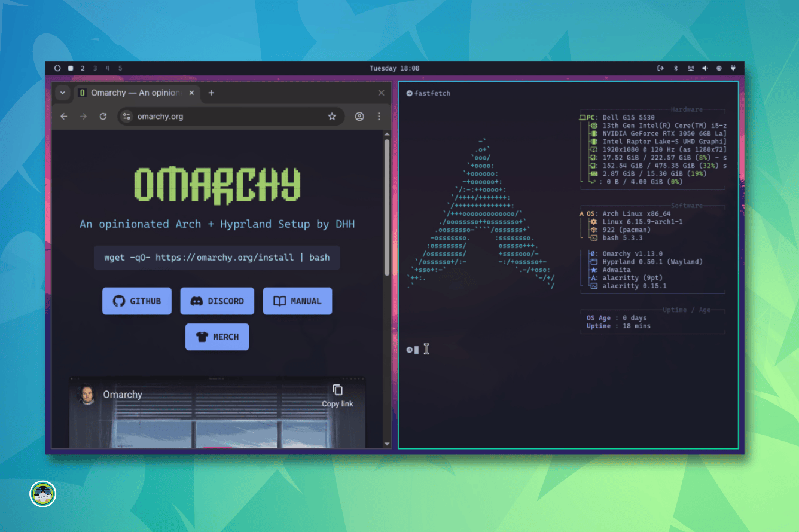The image size is (799, 532).
Task: Click the power plug icon in the tray
Action: click(734, 68)
